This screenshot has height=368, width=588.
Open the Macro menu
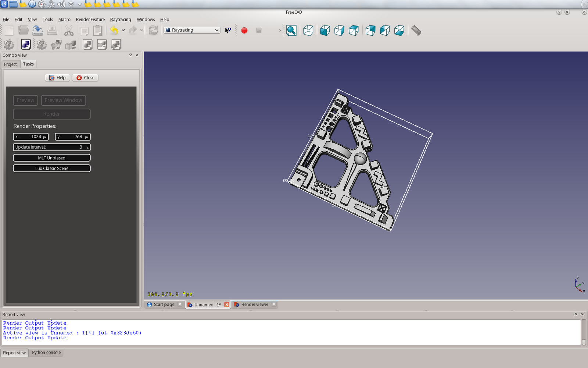tap(64, 20)
